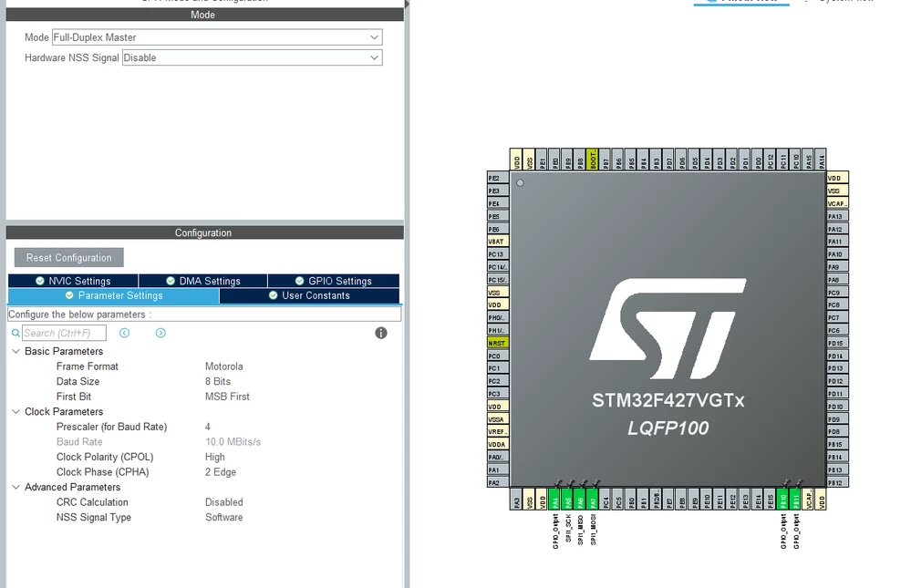The width and height of the screenshot is (911, 588).
Task: Click pin PB12 on the chip
Action: [838, 482]
